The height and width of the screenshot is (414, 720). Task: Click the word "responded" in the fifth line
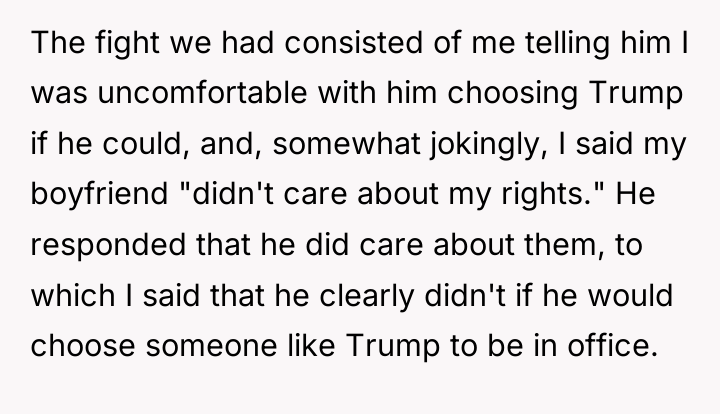point(108,245)
